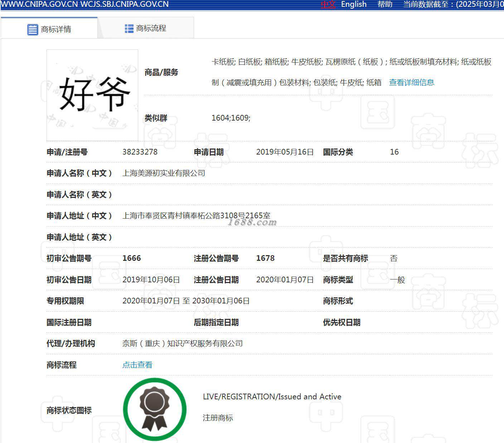Click the 商标形式 field label
Screen dimensions: 504x443
pyautogui.click(x=338, y=301)
